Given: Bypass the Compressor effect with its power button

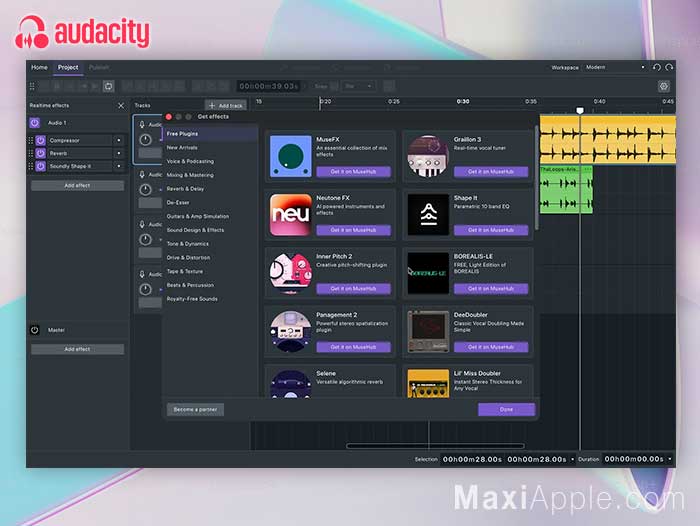Looking at the screenshot, I should (41, 140).
